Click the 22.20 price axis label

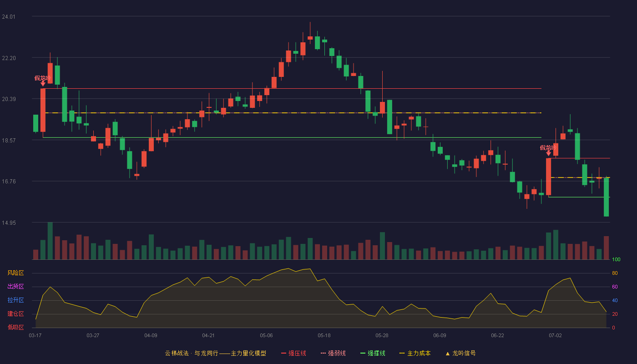pyautogui.click(x=9, y=58)
